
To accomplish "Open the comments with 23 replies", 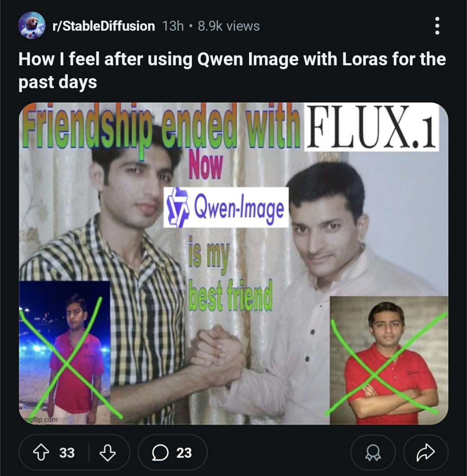I will pos(173,452).
